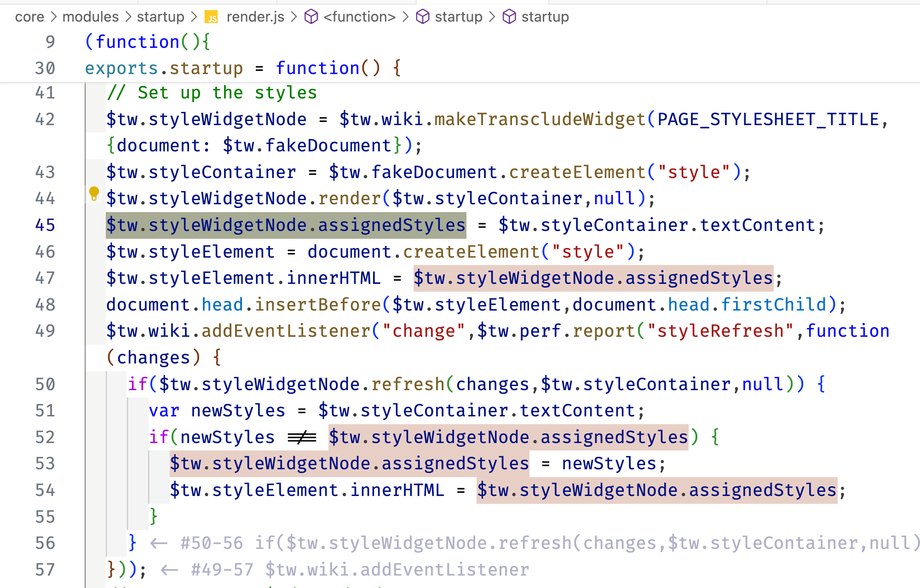Screen dimensions: 920x588
Task: Click the JS file icon in breadcrumb
Action: pos(212,17)
